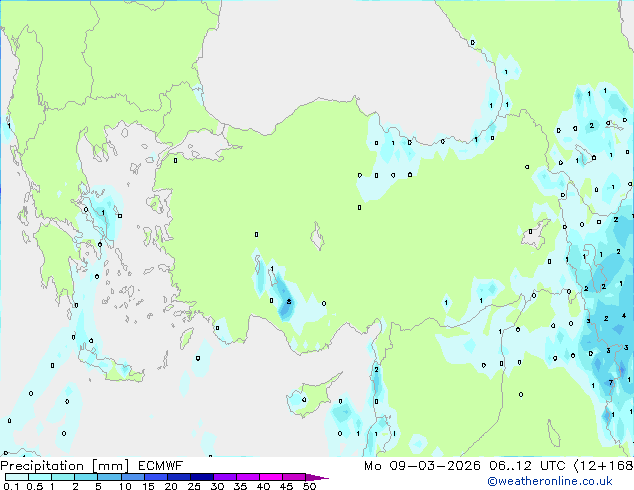Click the 20–25 mm dark blue swatch
This screenshot has width=634, height=490.
(179, 477)
